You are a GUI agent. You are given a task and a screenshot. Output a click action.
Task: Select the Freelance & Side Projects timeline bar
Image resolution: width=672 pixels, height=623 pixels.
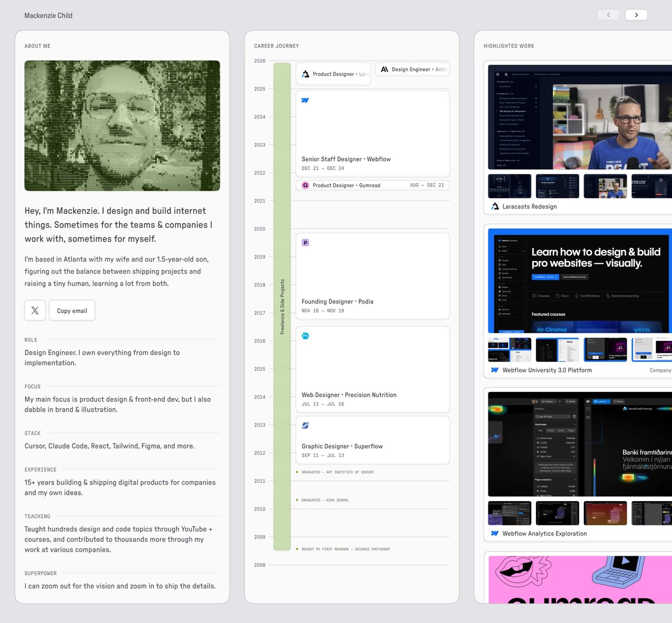pyautogui.click(x=282, y=306)
